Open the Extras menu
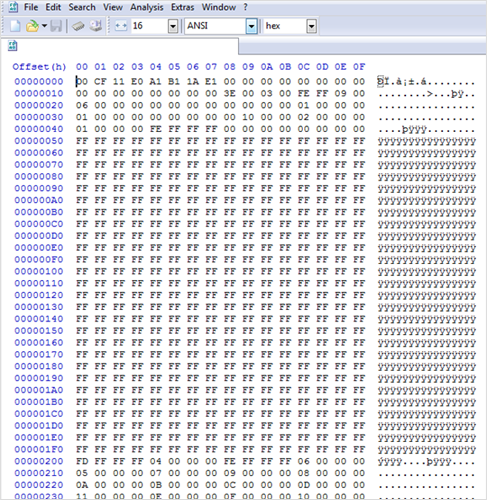Image resolution: width=487 pixels, height=500 pixels. pyautogui.click(x=182, y=7)
